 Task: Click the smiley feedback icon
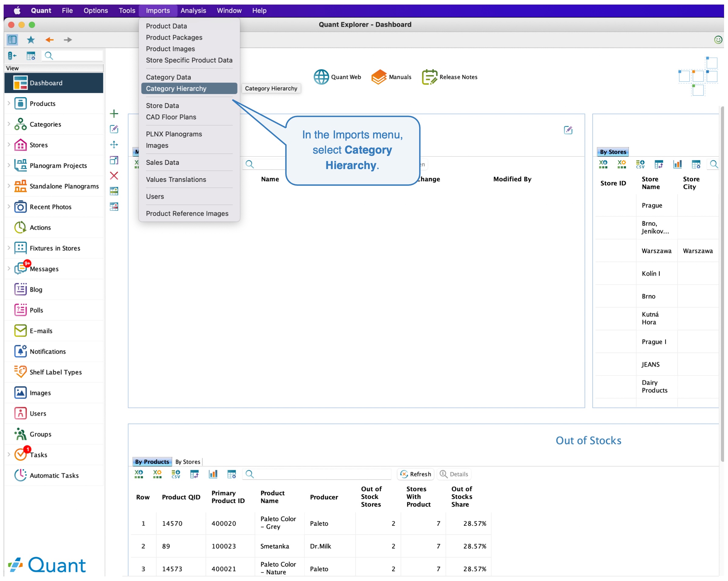click(718, 40)
